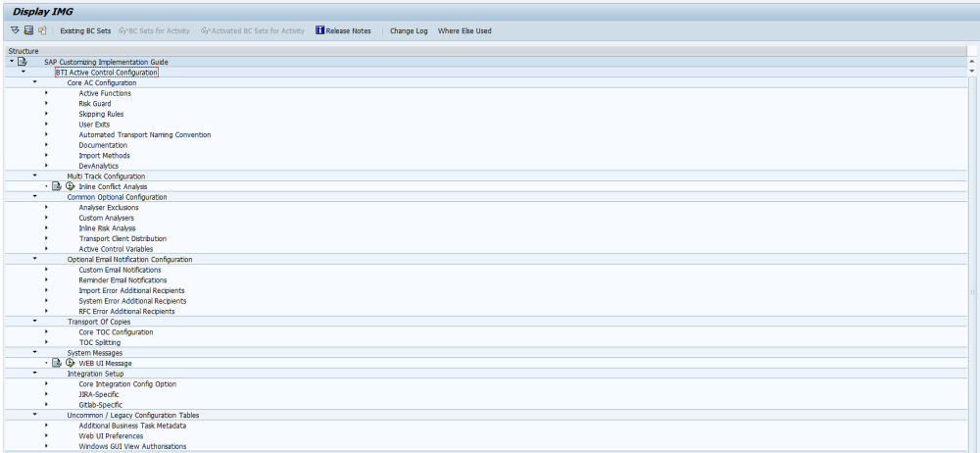
Task: Select the WEB UI Message entry
Action: 106,363
